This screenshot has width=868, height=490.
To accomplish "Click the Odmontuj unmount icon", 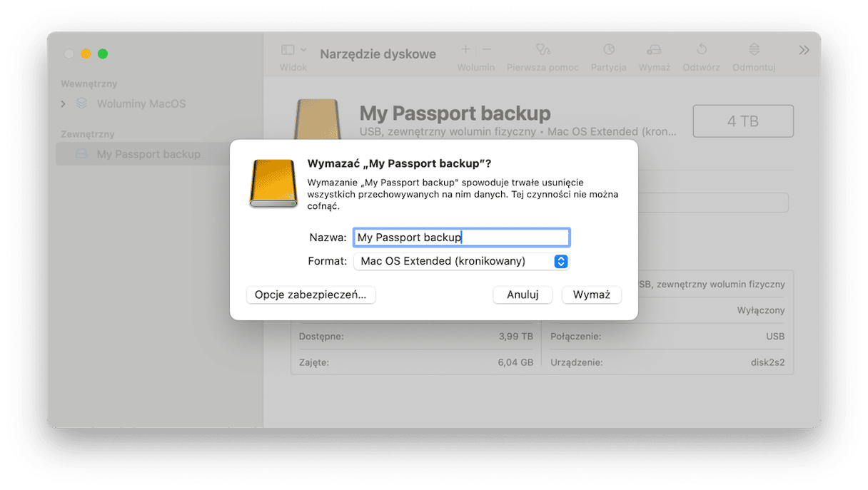I will (754, 50).
